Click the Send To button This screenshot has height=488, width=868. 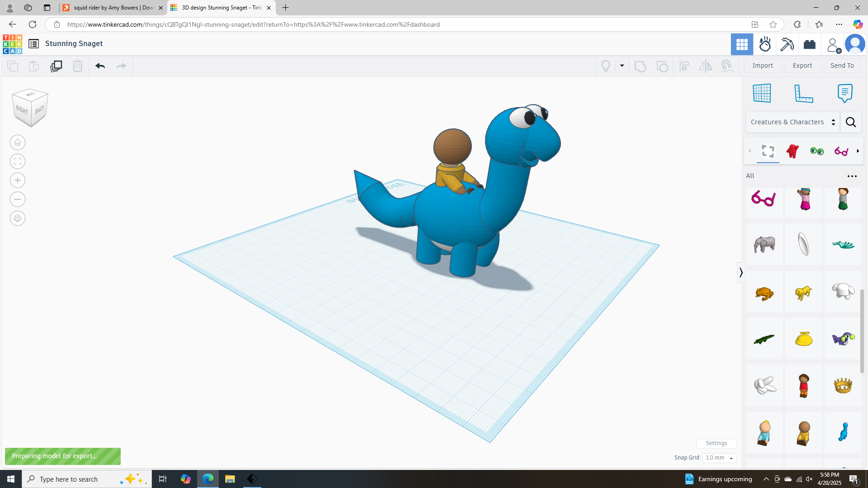tap(842, 66)
